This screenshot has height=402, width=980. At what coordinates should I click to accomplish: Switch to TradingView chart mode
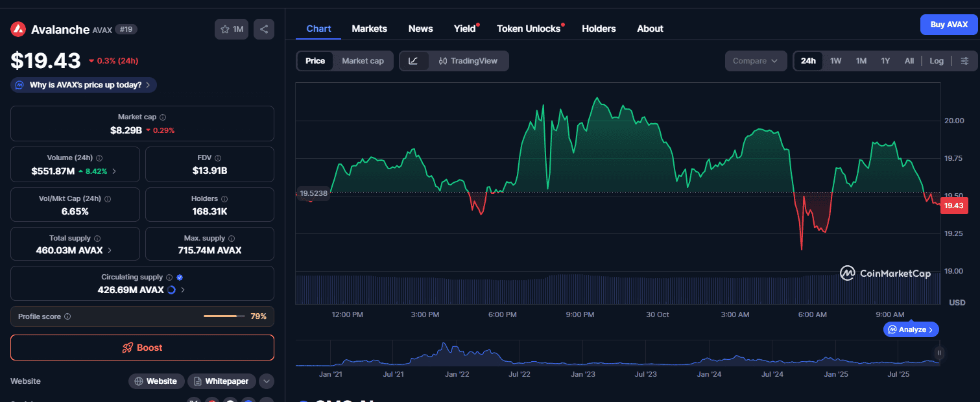pyautogui.click(x=468, y=61)
